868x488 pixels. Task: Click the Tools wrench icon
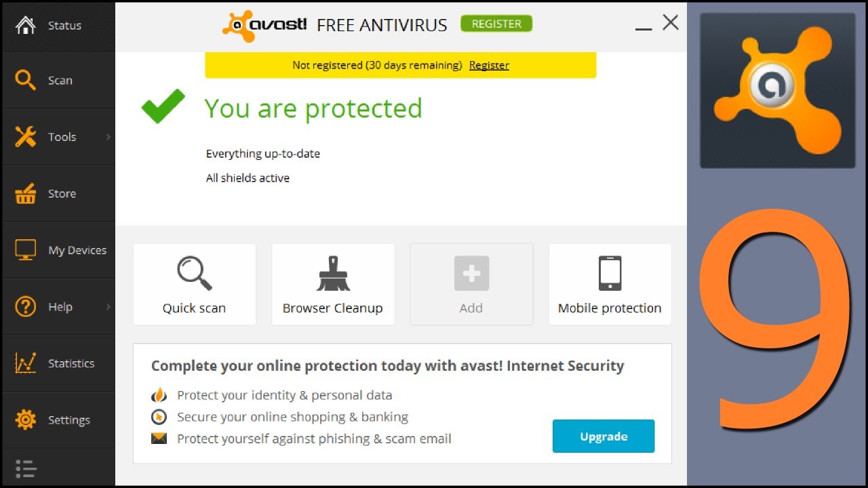[25, 137]
